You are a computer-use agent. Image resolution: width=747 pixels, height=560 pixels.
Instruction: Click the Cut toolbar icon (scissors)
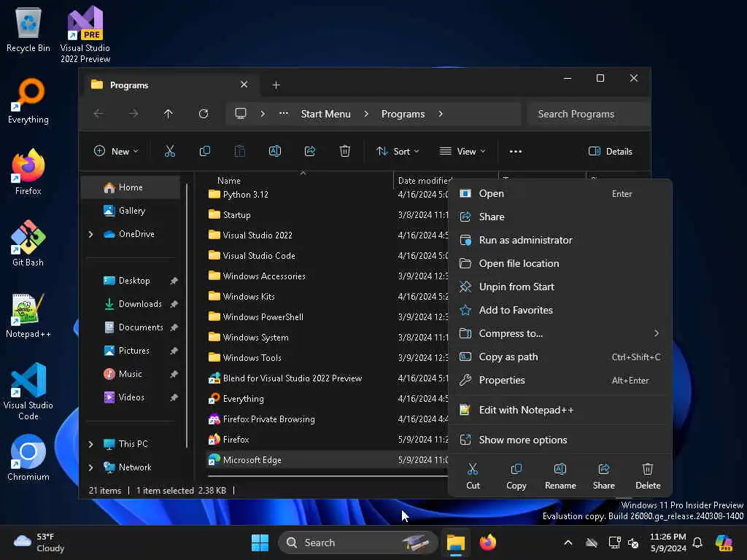click(x=169, y=152)
